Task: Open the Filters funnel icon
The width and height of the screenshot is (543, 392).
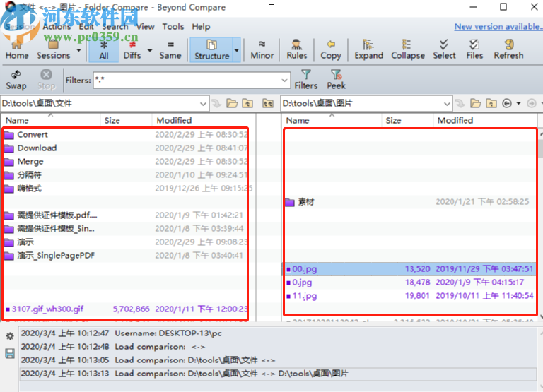Action: click(305, 80)
